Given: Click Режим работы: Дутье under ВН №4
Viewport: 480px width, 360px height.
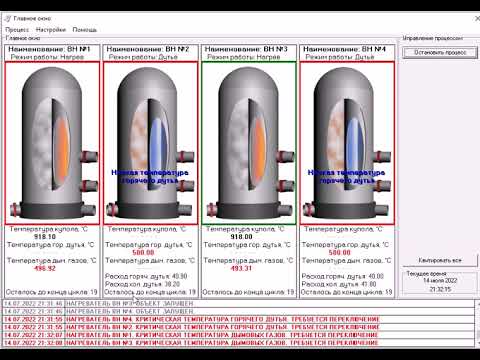Looking at the screenshot, I should click(x=340, y=57).
